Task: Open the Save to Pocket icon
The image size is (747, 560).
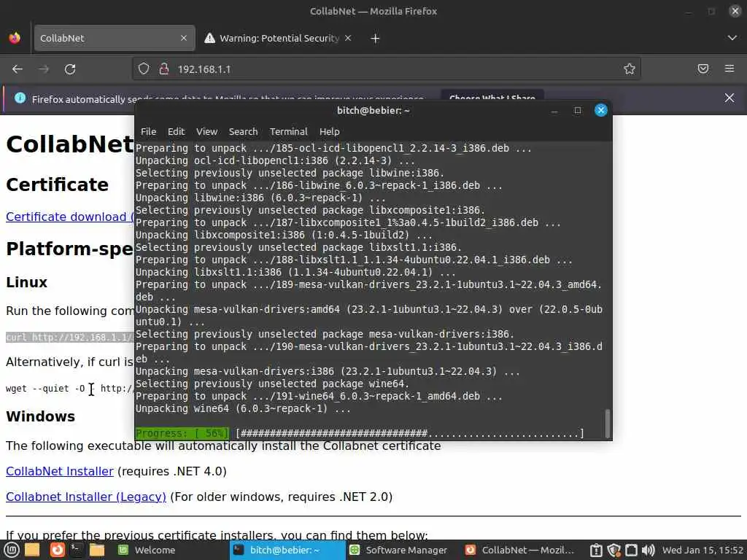Action: pyautogui.click(x=703, y=69)
